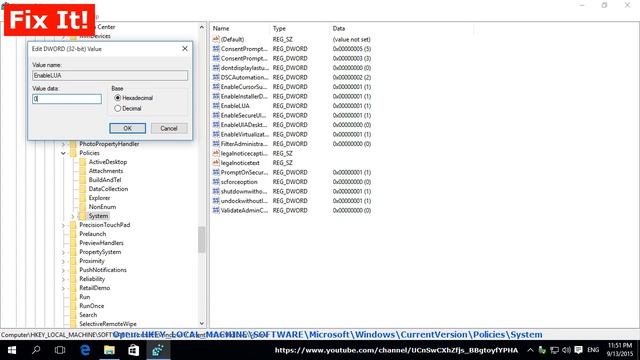Expand the PrecisionTouchPad node

pyautogui.click(x=63, y=225)
